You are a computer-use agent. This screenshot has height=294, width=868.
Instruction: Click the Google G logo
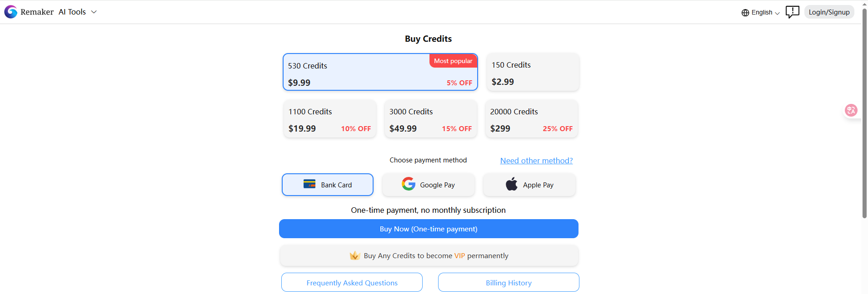409,184
